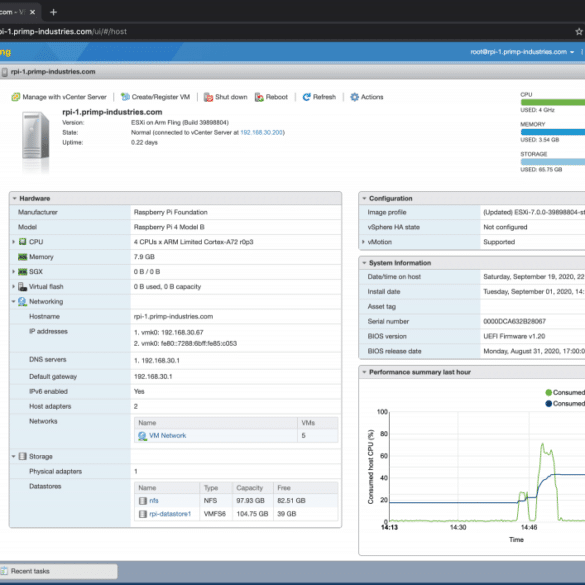Click the Virtual flash icon
The height and width of the screenshot is (585, 585).
coord(22,287)
